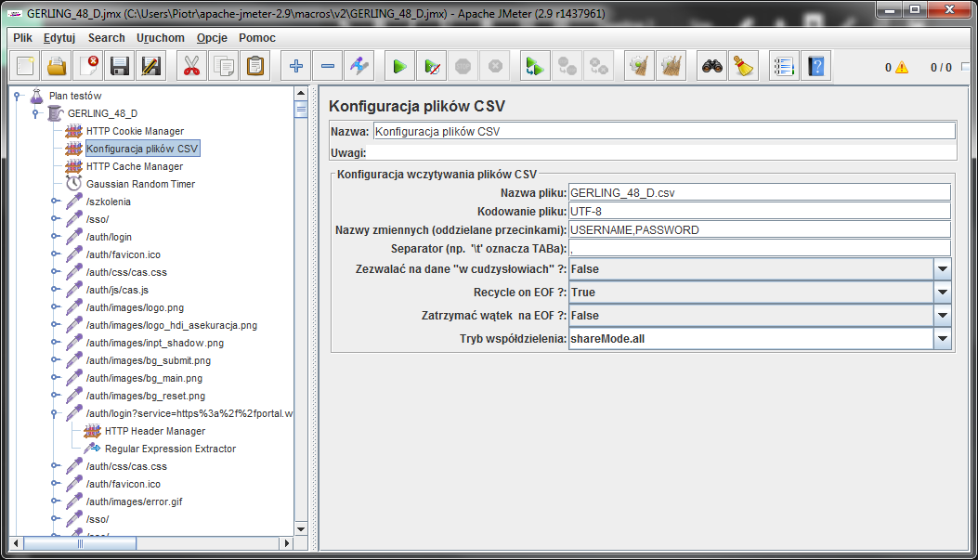The width and height of the screenshot is (978, 560).
Task: Open the Recycle on EOF dropdown
Action: click(943, 293)
